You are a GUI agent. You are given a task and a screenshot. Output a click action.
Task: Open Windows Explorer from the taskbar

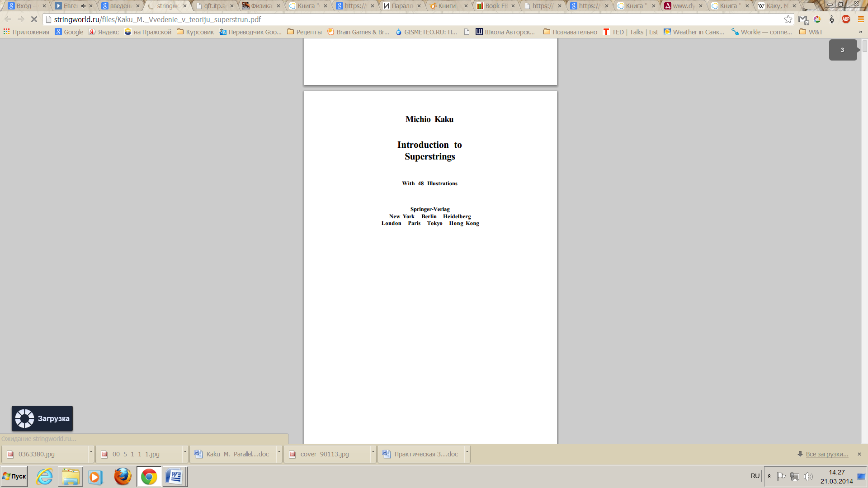click(x=70, y=477)
